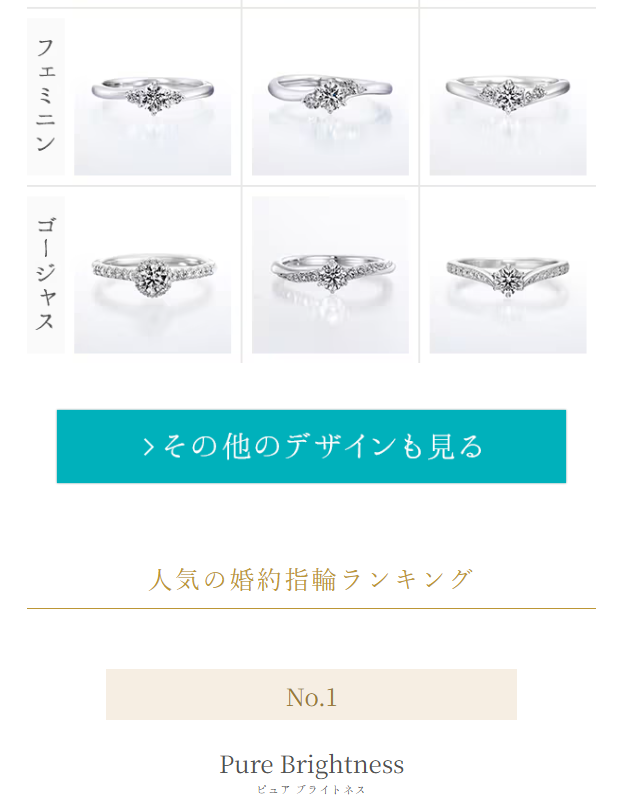Select the No.1 ranking badge

[311, 694]
